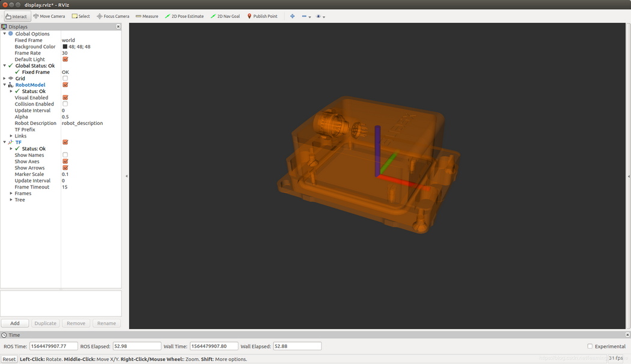Choose the Select tool

[81, 16]
